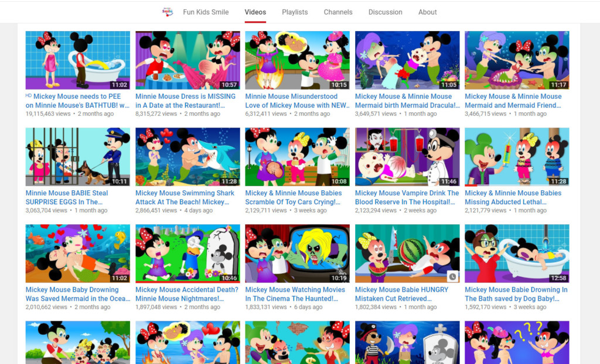The image size is (600, 364).
Task: Click watch later clock on HUNGRY video thumbnail
Action: tap(452, 276)
